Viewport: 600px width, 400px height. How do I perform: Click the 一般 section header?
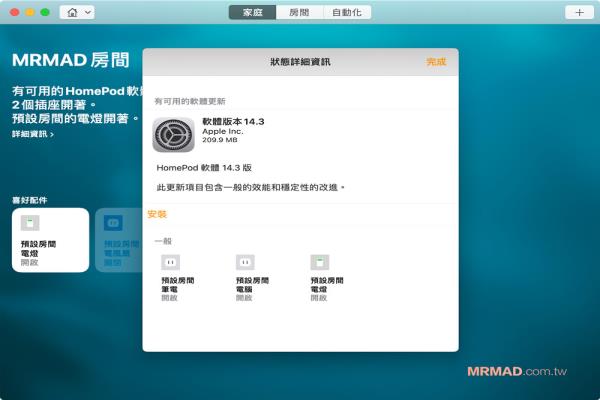click(x=163, y=241)
